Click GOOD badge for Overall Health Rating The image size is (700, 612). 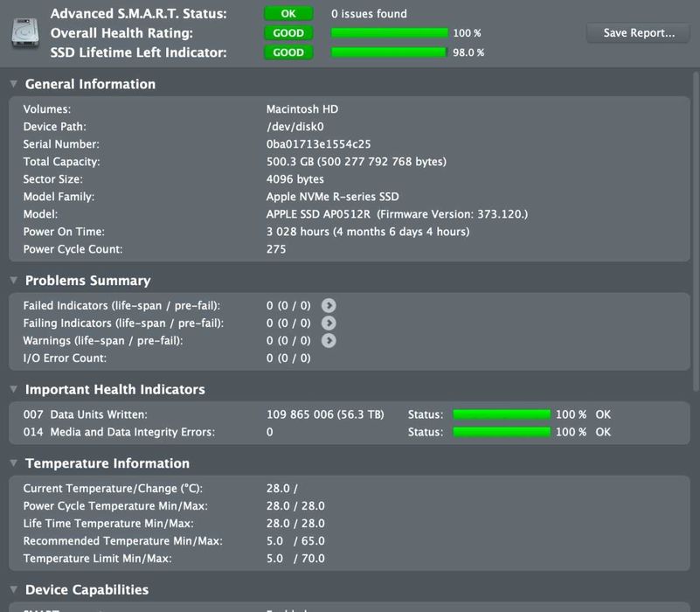[x=288, y=33]
